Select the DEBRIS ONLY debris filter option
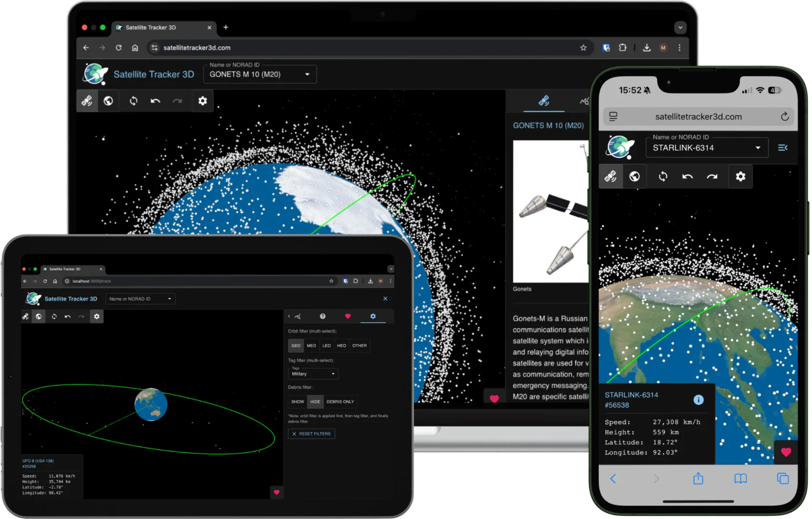The image size is (812, 519). coord(340,402)
